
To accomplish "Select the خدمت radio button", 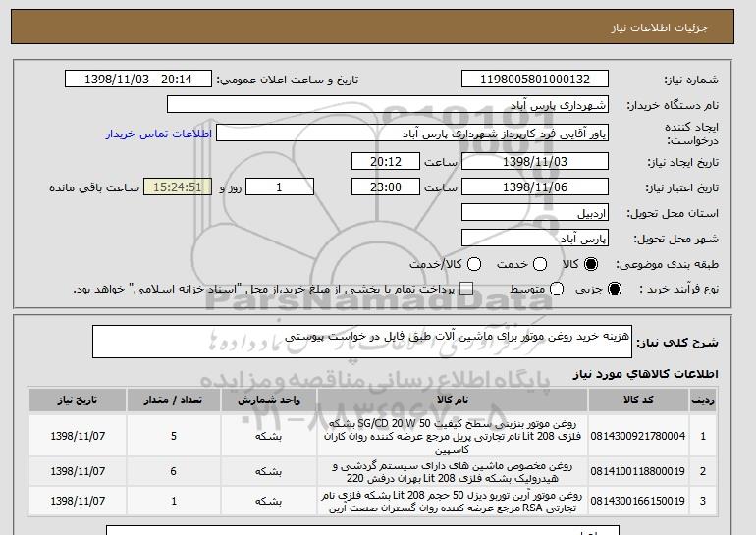I will coord(540,264).
